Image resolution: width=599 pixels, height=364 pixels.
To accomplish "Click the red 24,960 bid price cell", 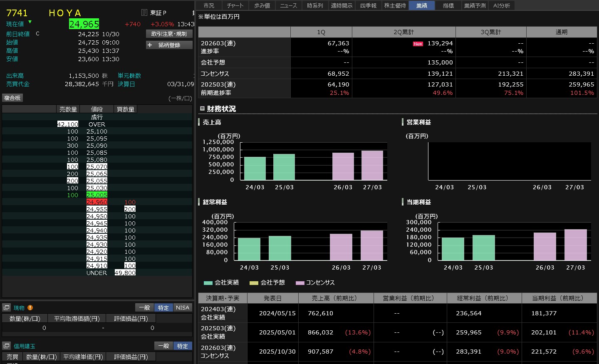I will pyautogui.click(x=97, y=202).
